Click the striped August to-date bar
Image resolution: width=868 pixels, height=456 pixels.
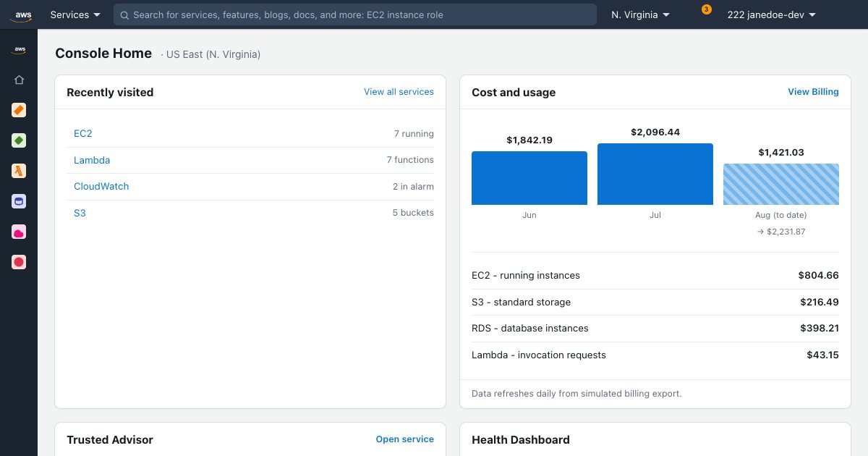(x=781, y=184)
